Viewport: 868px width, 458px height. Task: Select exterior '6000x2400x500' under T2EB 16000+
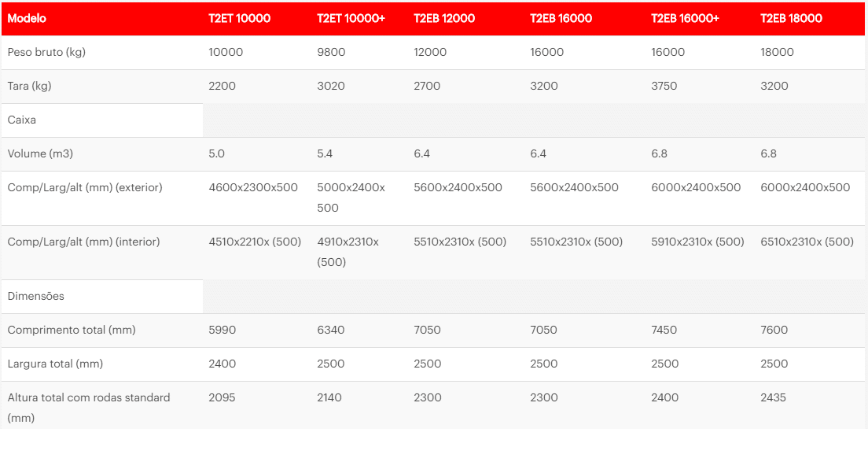696,187
